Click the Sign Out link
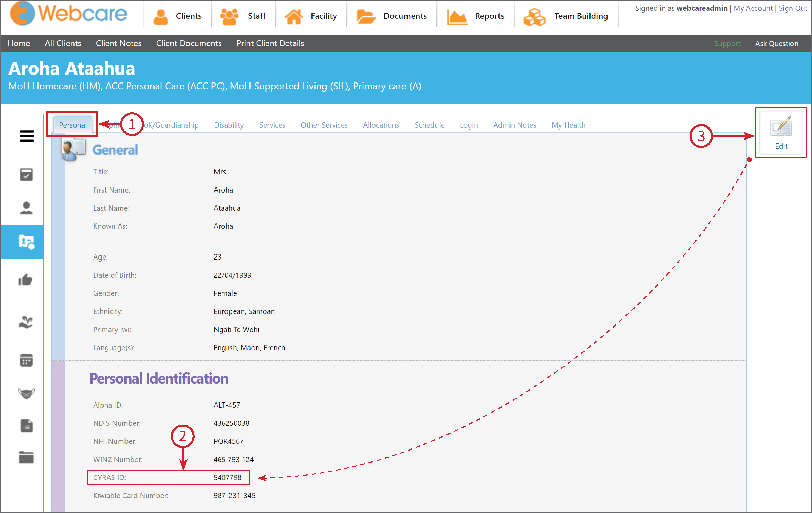The width and height of the screenshot is (812, 513). (793, 8)
